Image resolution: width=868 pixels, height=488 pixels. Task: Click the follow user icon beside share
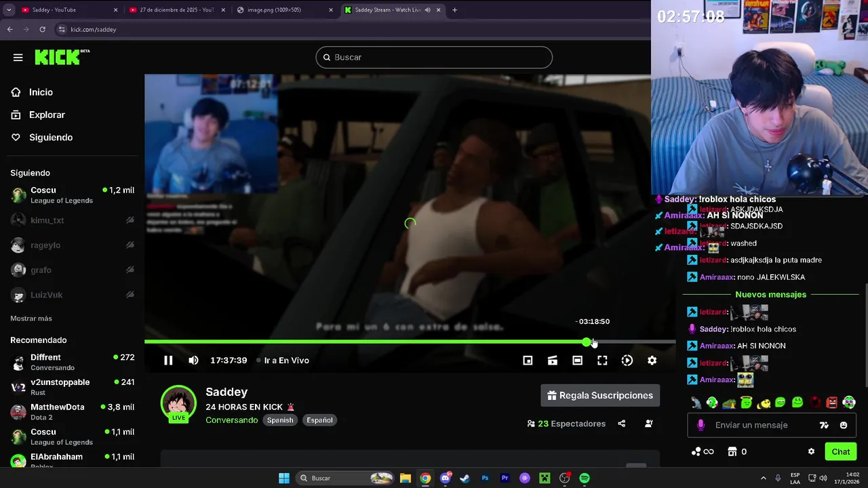click(648, 424)
